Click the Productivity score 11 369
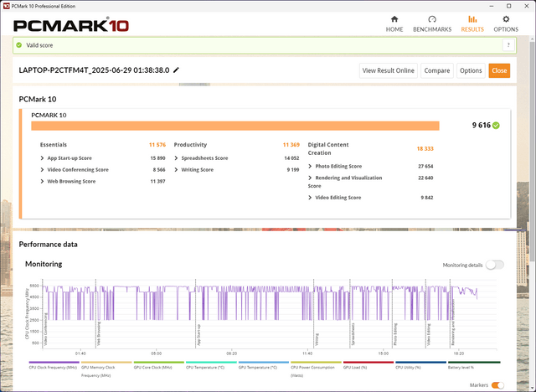Viewport: 536px width, 392px height. point(291,145)
